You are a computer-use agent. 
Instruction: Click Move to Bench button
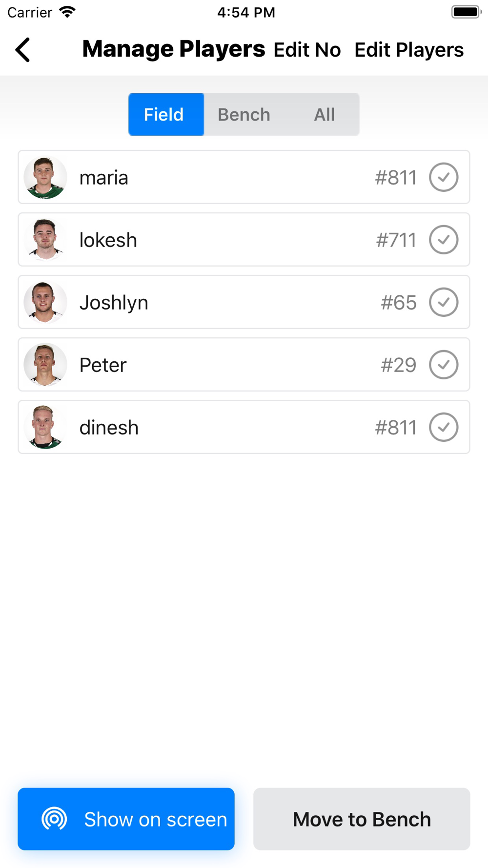[362, 819]
